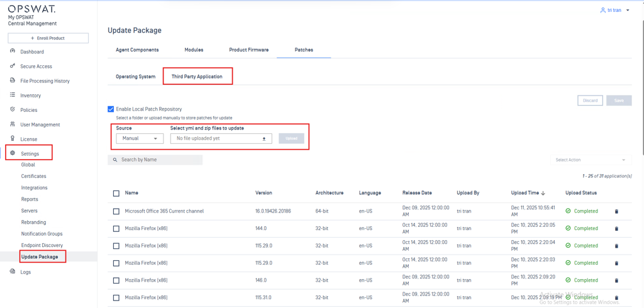The width and height of the screenshot is (644, 308).
Task: Check Firefox row uploaded at 2:20:04 PM
Action: pyautogui.click(x=116, y=246)
